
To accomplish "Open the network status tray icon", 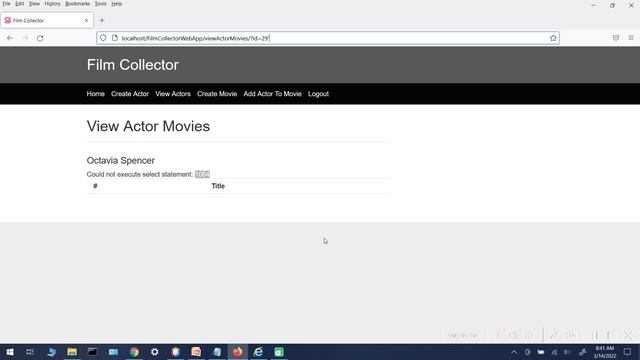I will [x=554, y=352].
